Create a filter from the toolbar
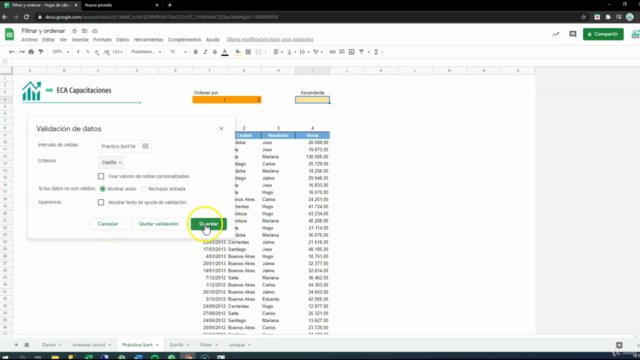The height and width of the screenshot is (360, 640). click(x=361, y=52)
